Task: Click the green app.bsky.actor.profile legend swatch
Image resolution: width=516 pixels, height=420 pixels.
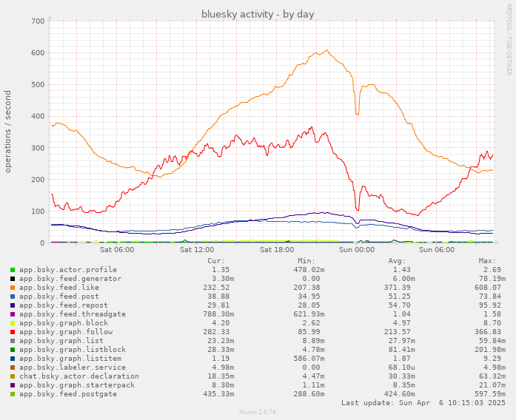Action: pyautogui.click(x=13, y=270)
